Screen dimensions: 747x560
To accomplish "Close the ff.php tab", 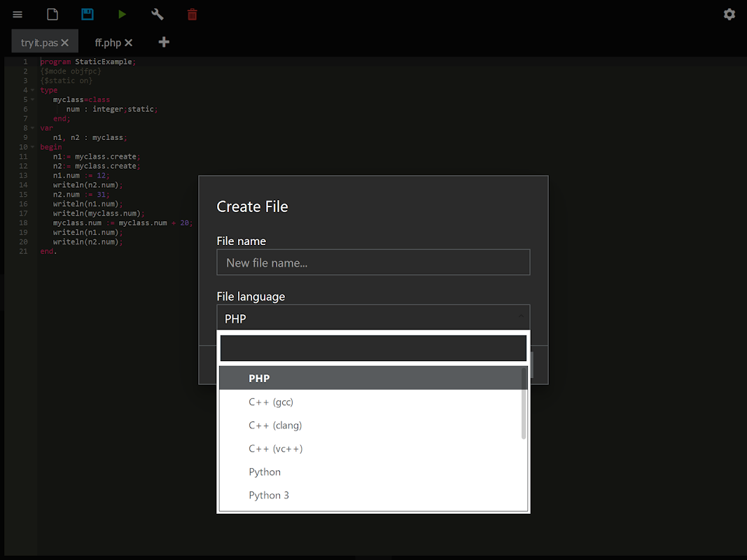I will pos(128,43).
